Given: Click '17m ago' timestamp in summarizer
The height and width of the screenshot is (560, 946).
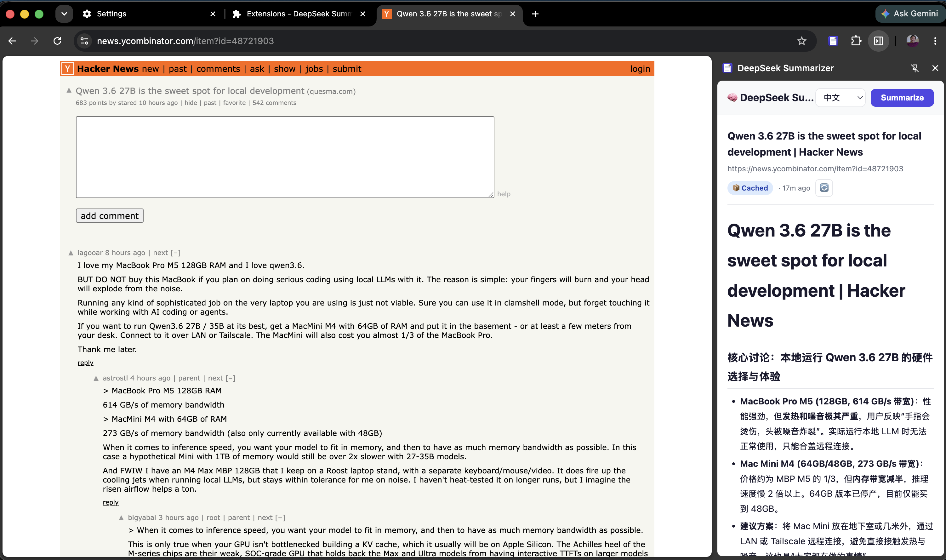Looking at the screenshot, I should click(796, 188).
